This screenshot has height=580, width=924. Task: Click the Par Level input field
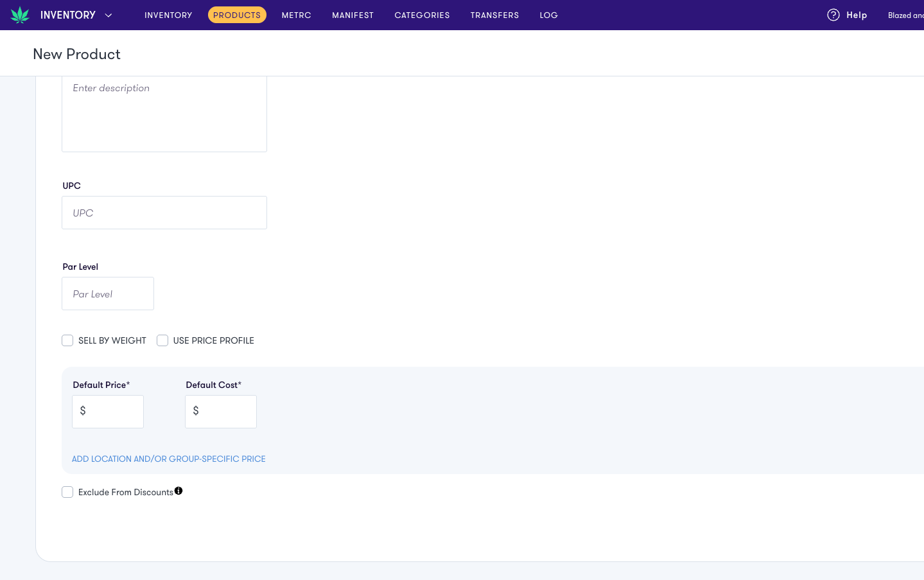108,294
